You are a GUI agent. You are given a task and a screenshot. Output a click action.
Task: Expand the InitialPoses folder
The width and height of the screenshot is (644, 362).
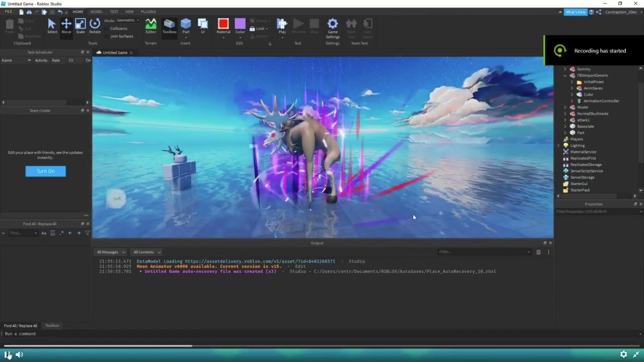[572, 82]
